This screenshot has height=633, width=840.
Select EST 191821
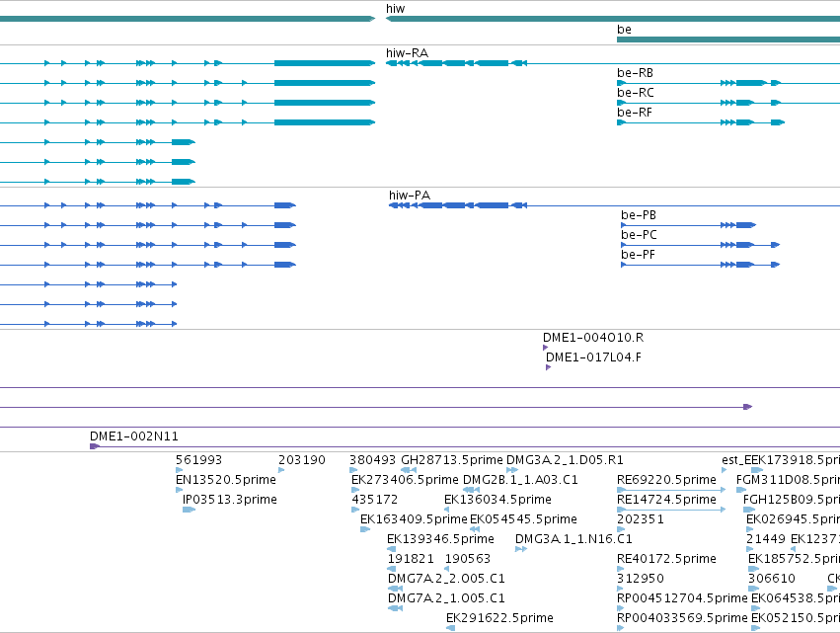(x=411, y=559)
